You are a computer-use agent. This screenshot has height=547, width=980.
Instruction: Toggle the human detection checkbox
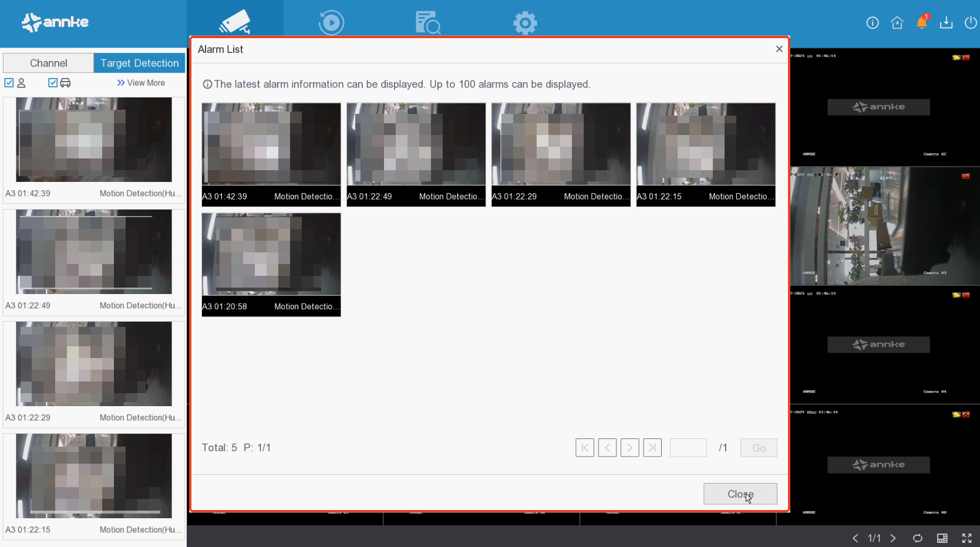[9, 83]
